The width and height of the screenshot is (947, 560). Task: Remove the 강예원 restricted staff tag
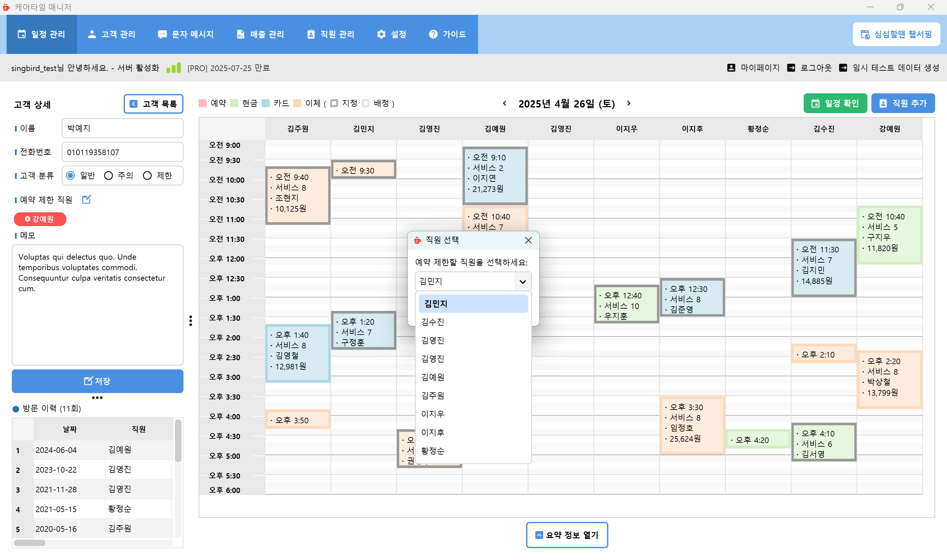[28, 219]
